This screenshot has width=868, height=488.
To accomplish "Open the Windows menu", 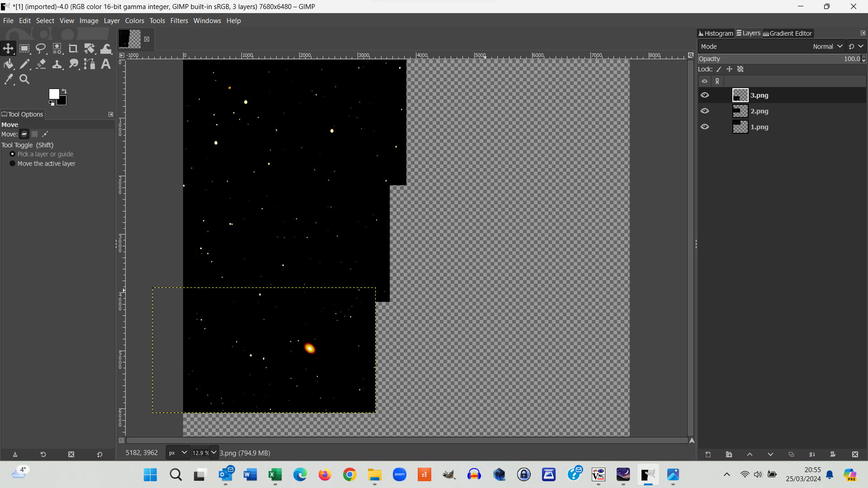I will click(x=207, y=21).
